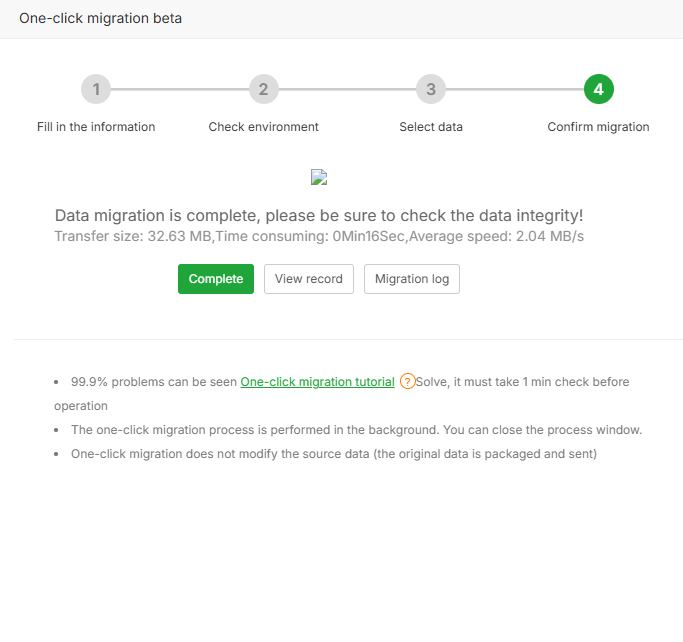This screenshot has height=642, width=683.
Task: Click the background process note text
Action: (x=356, y=430)
